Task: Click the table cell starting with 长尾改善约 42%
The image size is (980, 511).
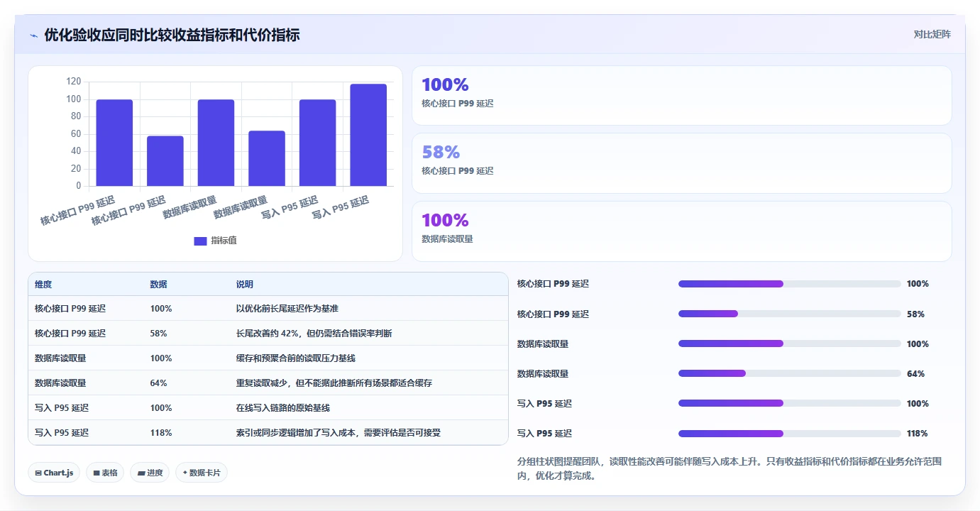Action: click(x=314, y=334)
